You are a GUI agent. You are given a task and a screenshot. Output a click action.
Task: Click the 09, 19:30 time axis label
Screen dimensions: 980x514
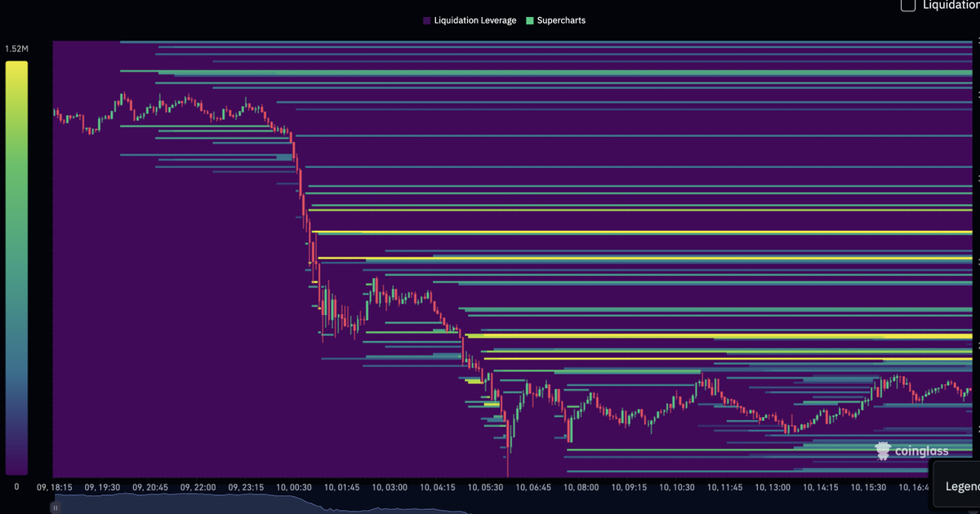[103, 487]
